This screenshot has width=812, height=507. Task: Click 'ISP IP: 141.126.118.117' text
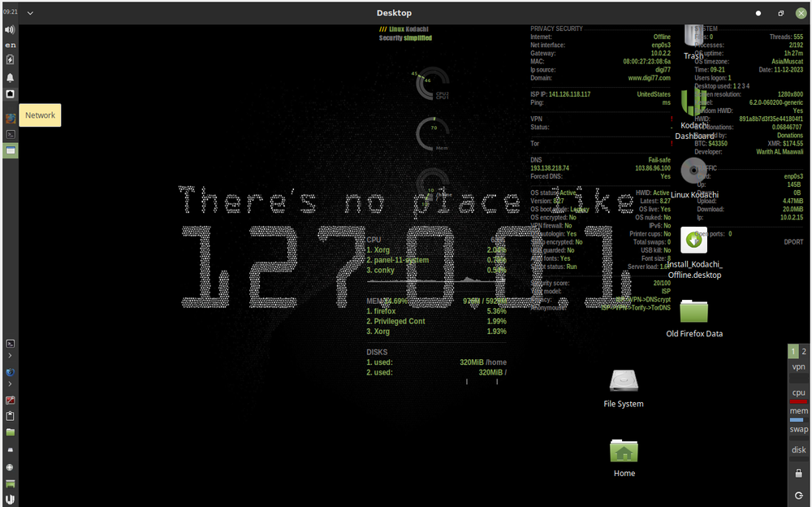560,94
